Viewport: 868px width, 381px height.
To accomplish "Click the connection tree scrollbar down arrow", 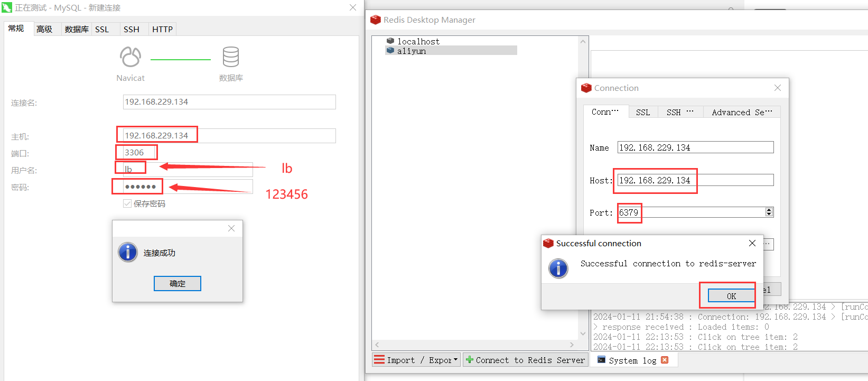I will point(583,333).
